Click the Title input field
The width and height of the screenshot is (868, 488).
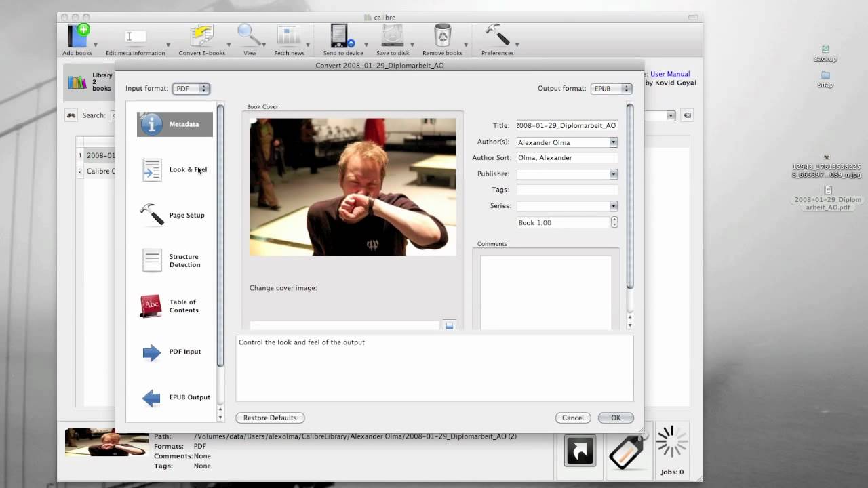coord(567,125)
